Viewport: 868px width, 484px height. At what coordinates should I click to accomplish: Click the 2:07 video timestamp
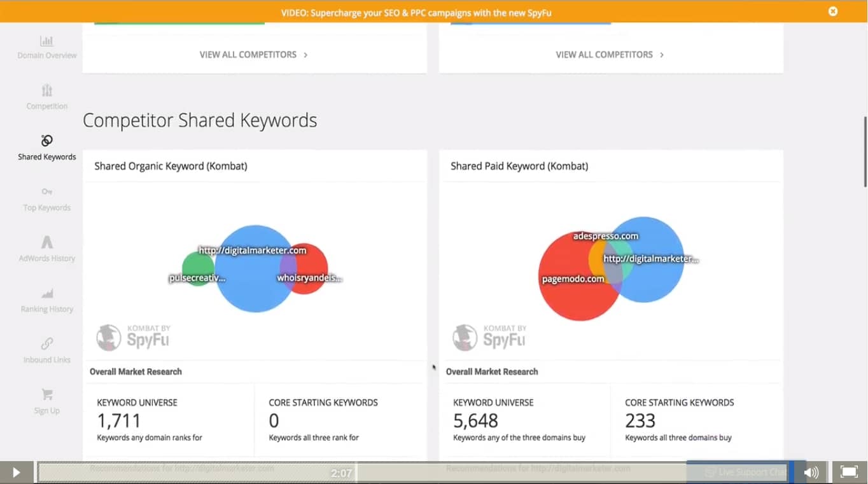342,473
